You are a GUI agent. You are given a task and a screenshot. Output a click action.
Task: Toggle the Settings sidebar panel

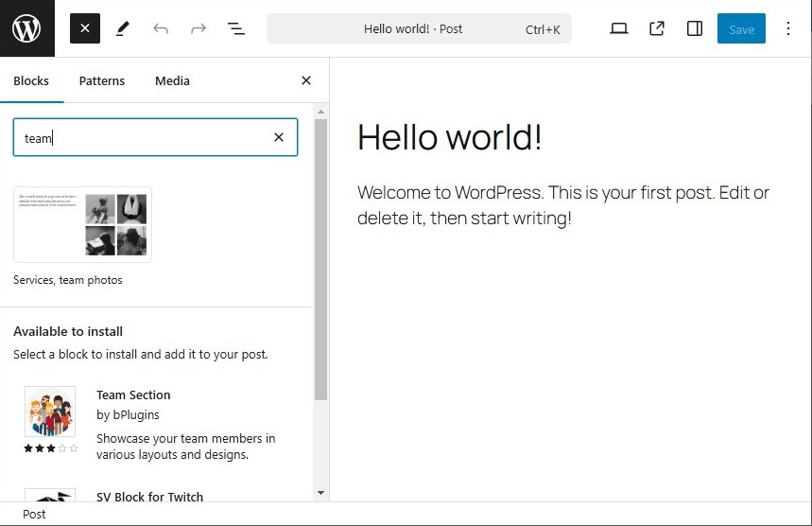(695, 28)
